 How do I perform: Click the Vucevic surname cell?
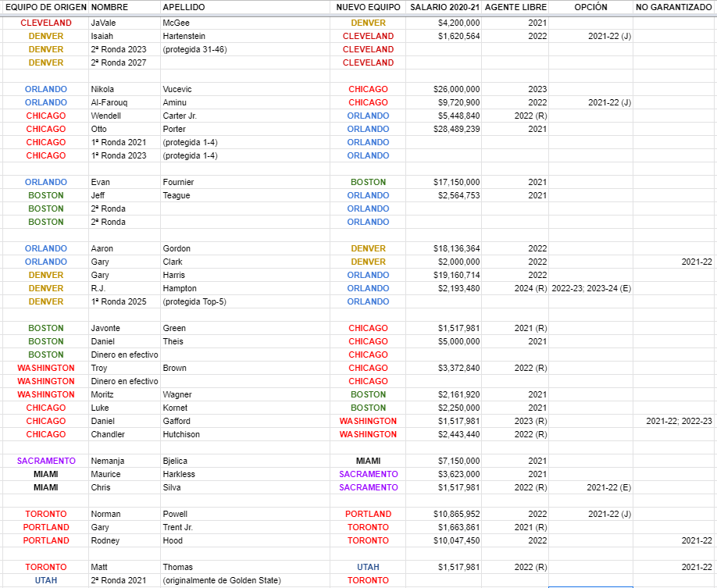[245, 89]
